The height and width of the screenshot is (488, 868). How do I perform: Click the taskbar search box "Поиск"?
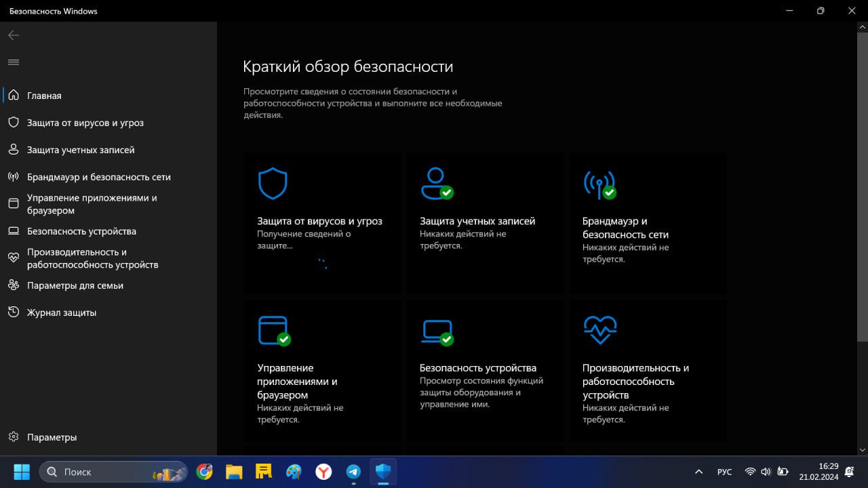(x=113, y=472)
